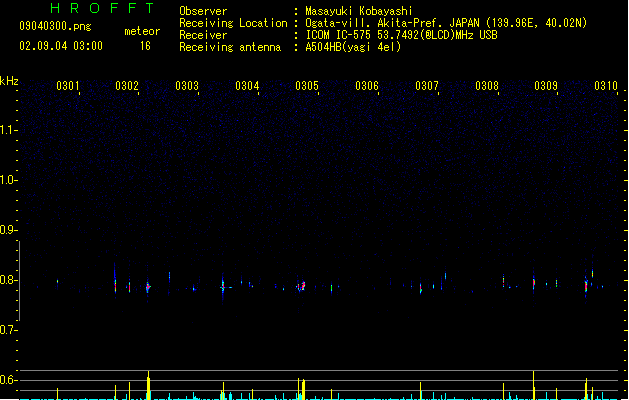Click the Observer label
This screenshot has width=629, height=400.
[x=203, y=11]
